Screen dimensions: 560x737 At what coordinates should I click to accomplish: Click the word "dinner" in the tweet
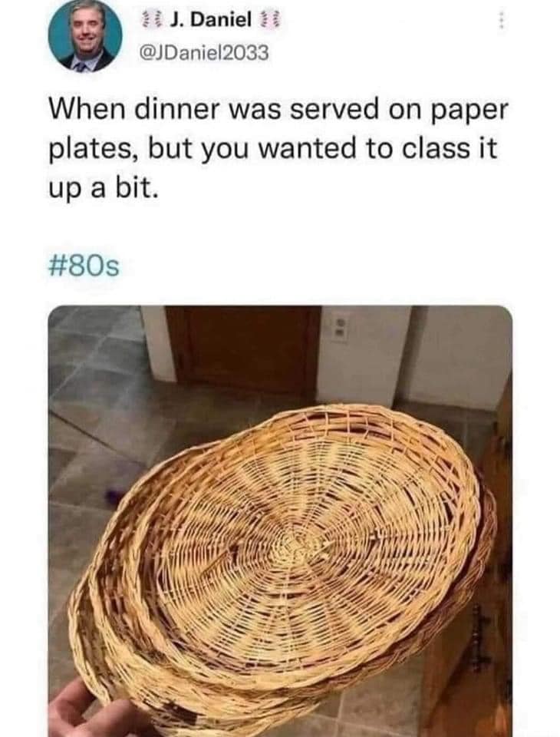[x=177, y=110]
